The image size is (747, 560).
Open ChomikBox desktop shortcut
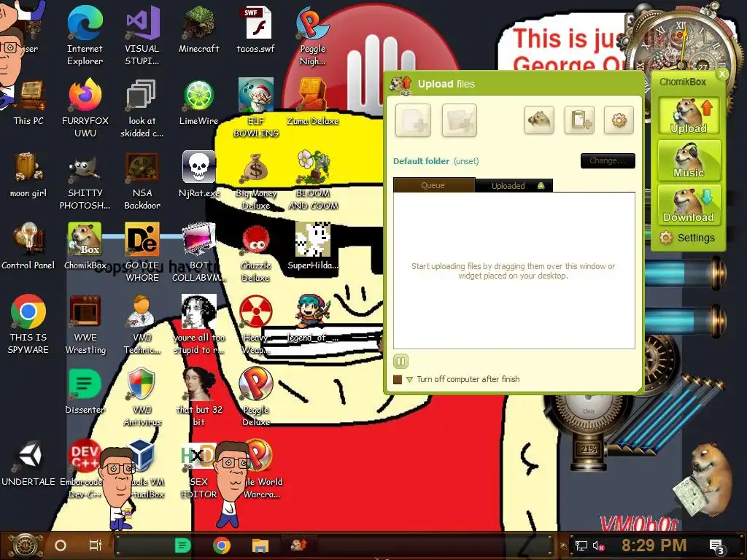85,246
